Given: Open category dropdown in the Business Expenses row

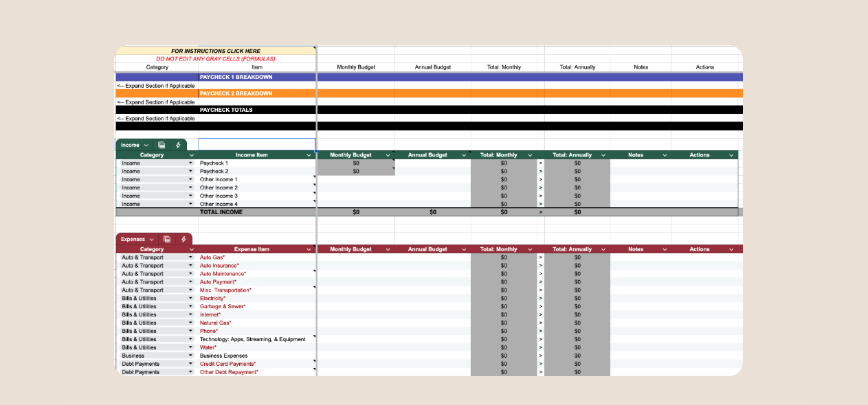Looking at the screenshot, I should coord(190,356).
